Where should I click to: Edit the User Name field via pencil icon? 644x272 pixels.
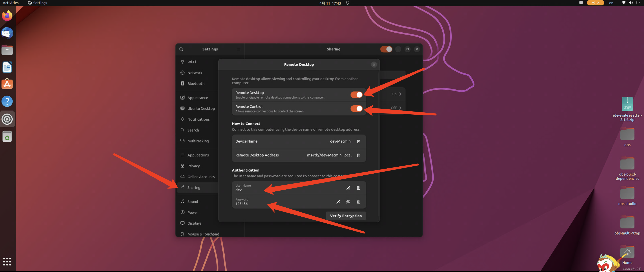pos(348,188)
